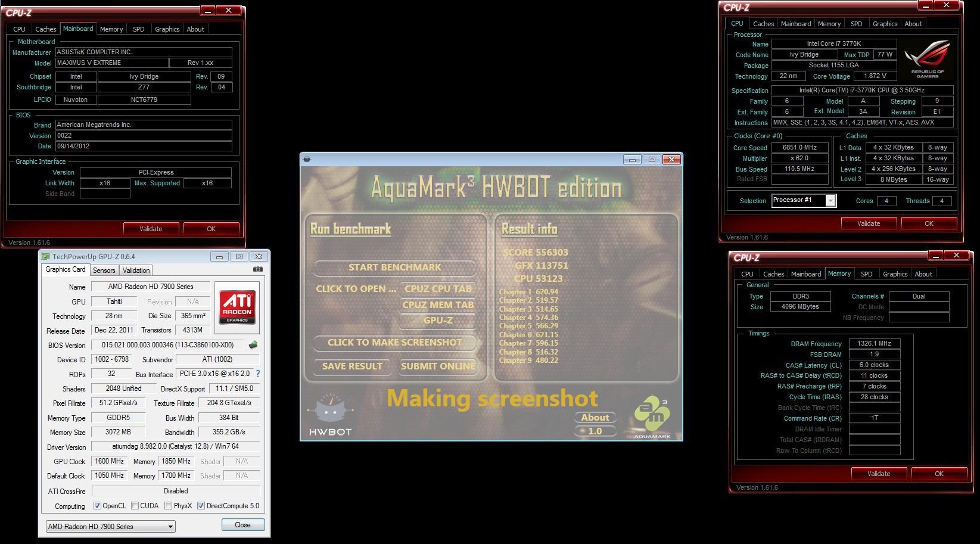Click the Multiplier x 62.0 value

click(x=799, y=158)
